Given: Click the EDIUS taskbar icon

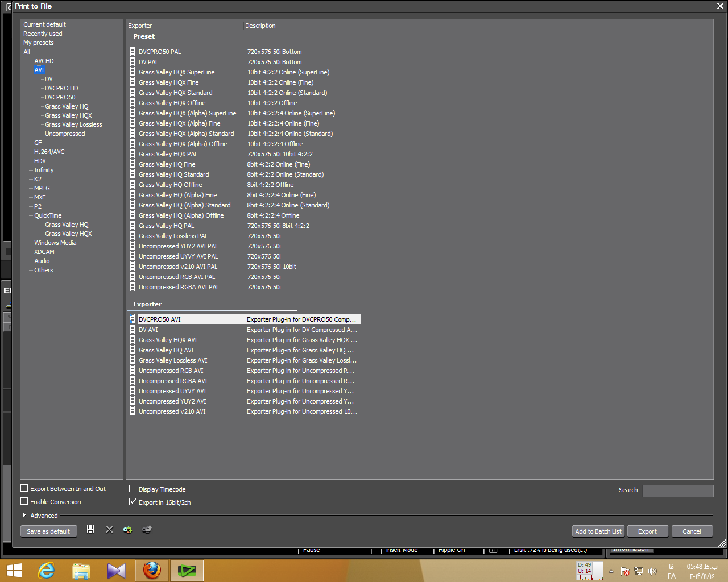Looking at the screenshot, I should pos(187,570).
